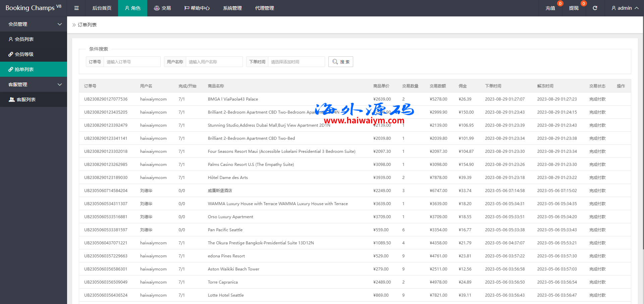Open the 系统管理 top menu
The width and height of the screenshot is (644, 304).
pyautogui.click(x=232, y=8)
